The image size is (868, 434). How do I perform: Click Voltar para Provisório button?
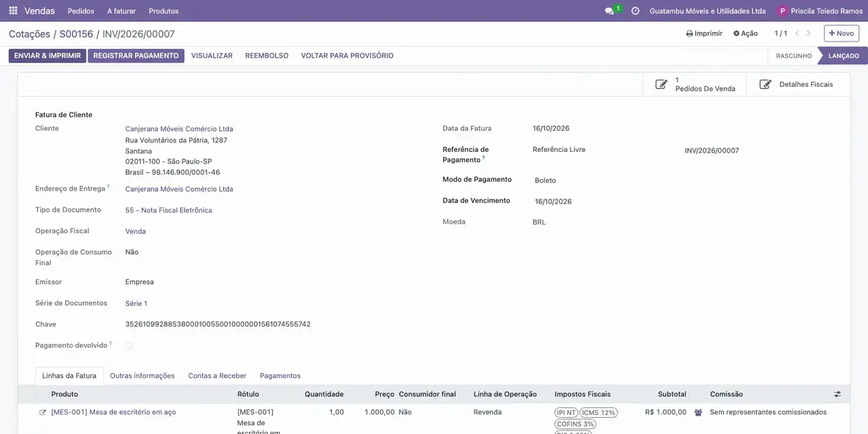(x=347, y=56)
